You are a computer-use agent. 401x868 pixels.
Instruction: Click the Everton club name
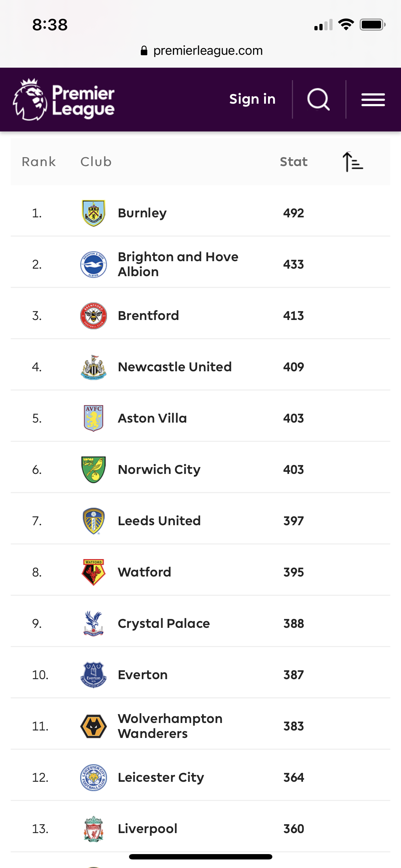coord(143,675)
